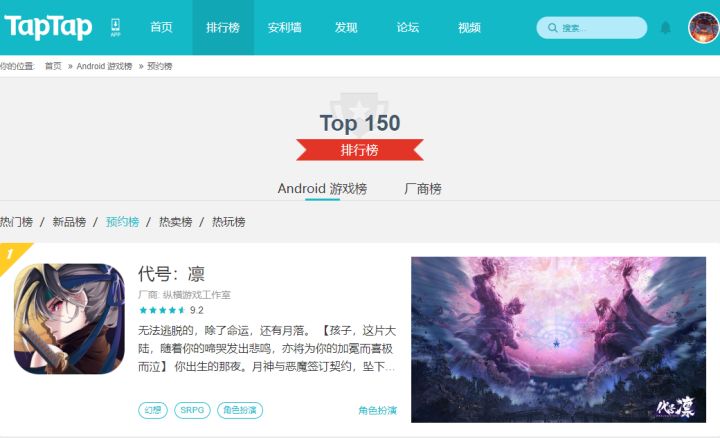
Task: Click the SRPG tag
Action: (x=192, y=410)
